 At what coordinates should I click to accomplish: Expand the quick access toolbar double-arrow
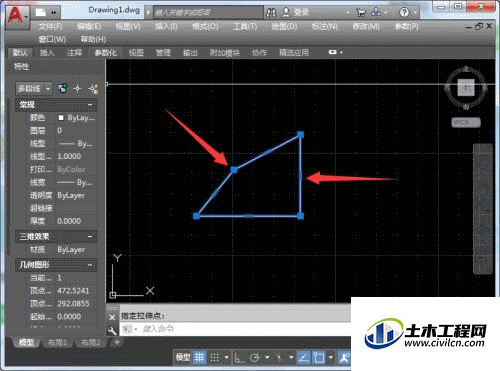pyautogui.click(x=54, y=13)
